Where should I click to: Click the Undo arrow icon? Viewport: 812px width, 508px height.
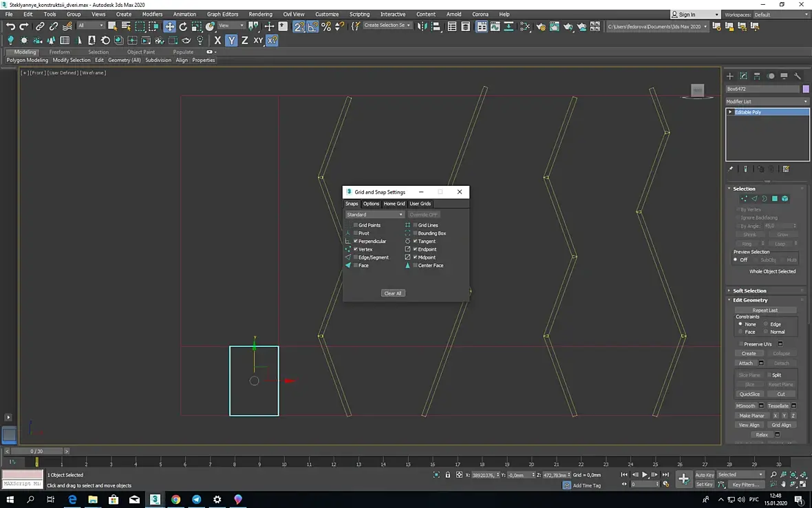(x=10, y=26)
